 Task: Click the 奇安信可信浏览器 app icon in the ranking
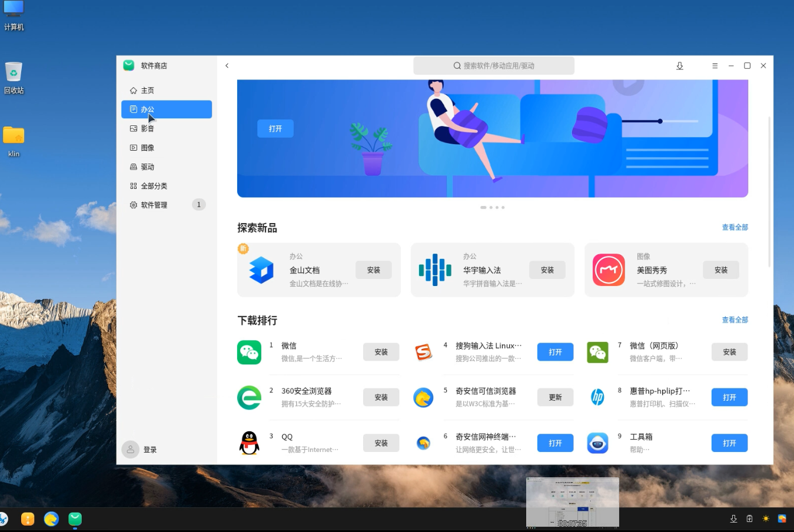point(423,398)
